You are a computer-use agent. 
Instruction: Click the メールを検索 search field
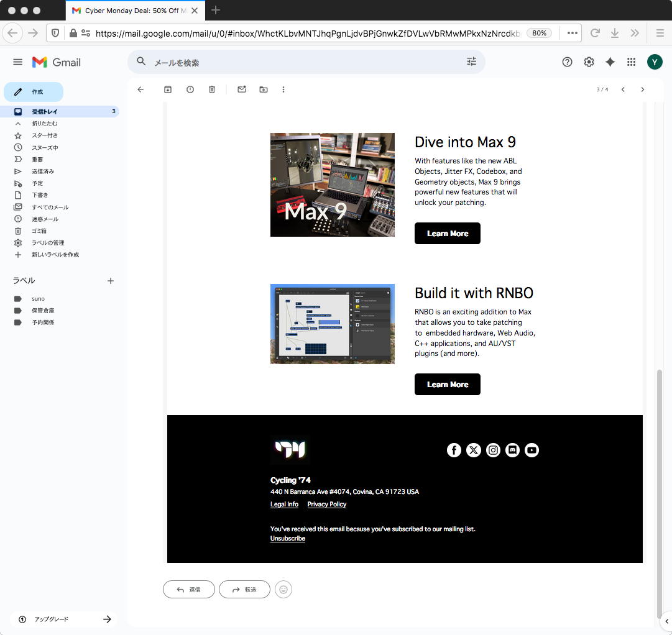tap(306, 62)
